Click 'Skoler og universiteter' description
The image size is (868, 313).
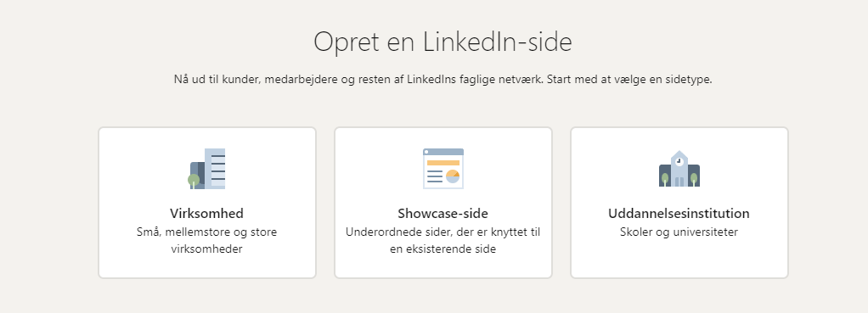(679, 232)
